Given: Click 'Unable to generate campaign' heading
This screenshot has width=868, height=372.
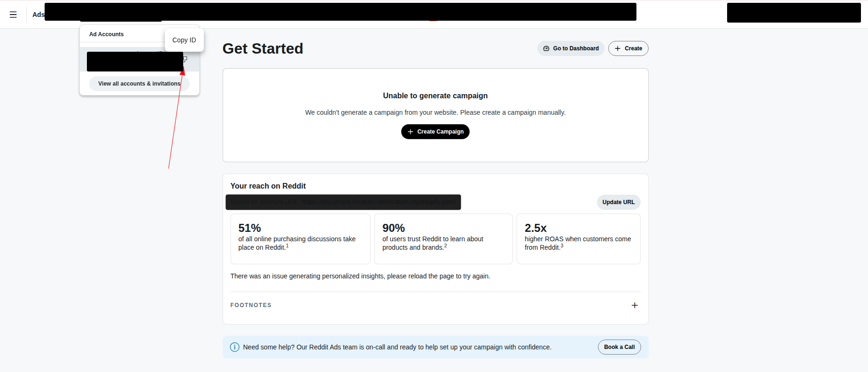Looking at the screenshot, I should point(435,95).
